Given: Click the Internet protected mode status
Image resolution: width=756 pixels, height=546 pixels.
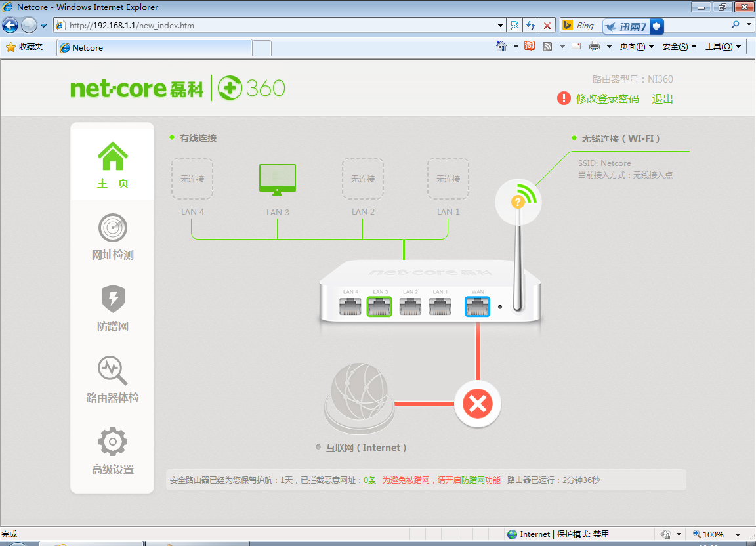Looking at the screenshot, I should pos(558,534).
